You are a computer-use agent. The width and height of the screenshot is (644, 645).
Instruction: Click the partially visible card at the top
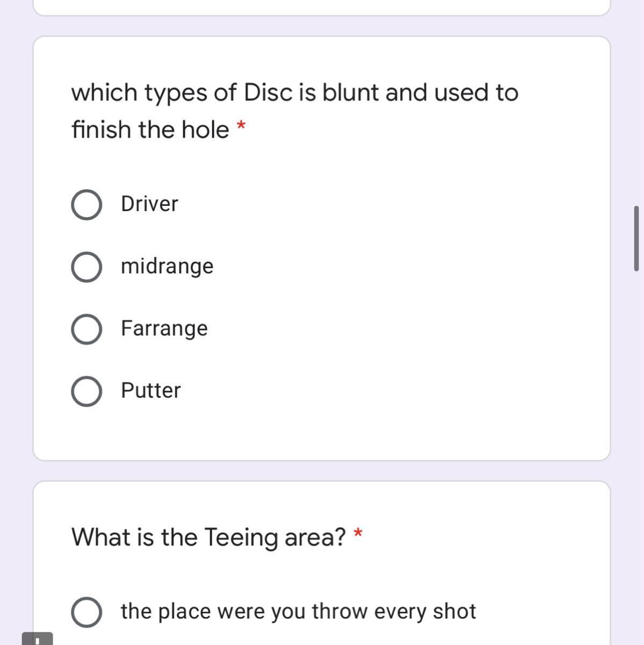pos(322,6)
